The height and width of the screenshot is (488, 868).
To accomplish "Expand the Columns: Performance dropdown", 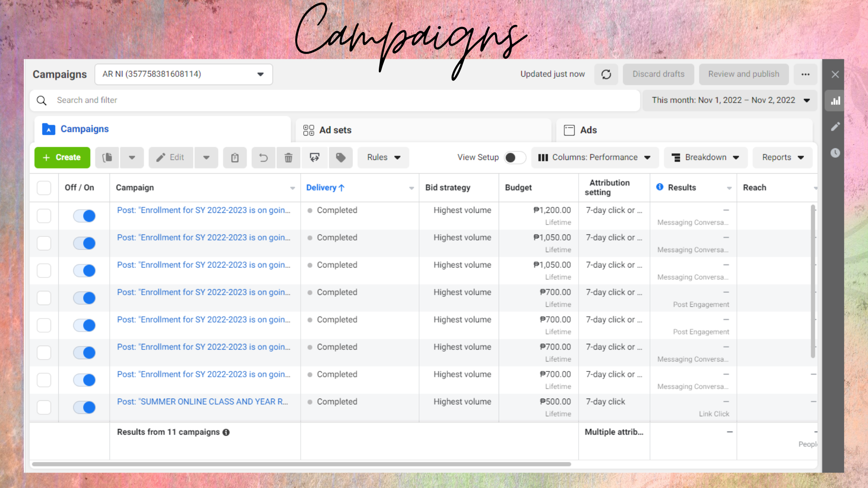I will [x=594, y=158].
